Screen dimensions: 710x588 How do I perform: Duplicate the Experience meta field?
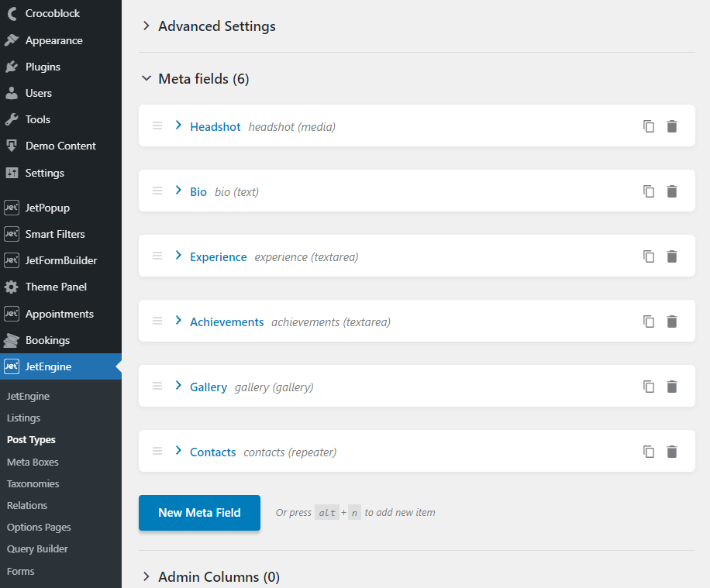tap(649, 256)
